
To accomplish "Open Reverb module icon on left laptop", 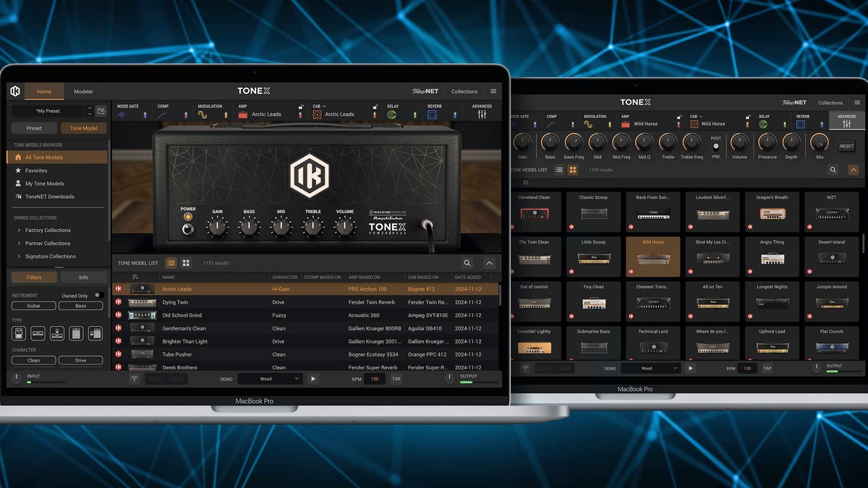I will [x=432, y=114].
